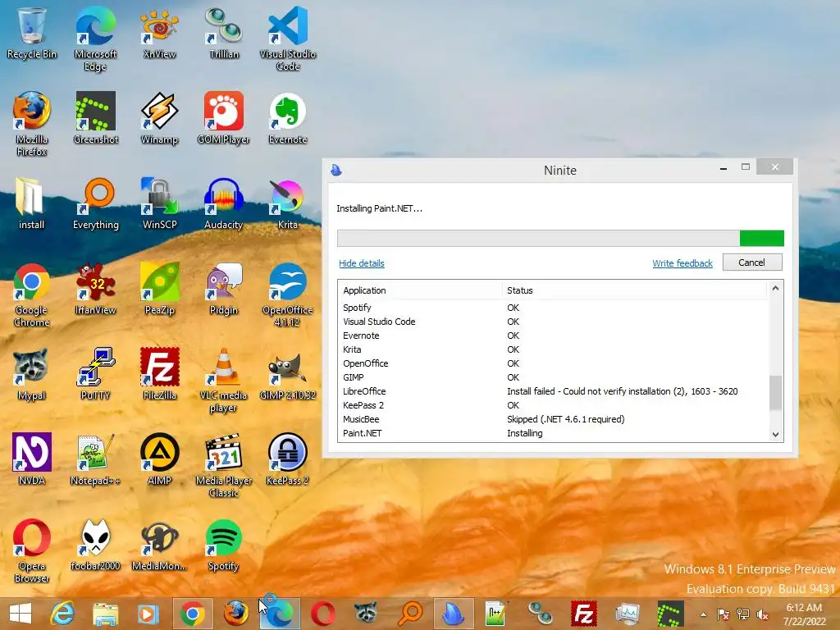The image size is (840, 630).
Task: Select the LibreOffice row in details list
Action: click(x=554, y=391)
